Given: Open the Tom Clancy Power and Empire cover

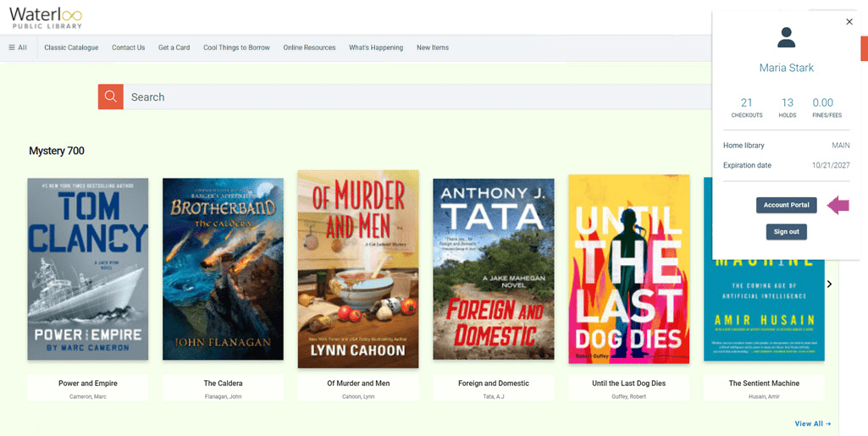Looking at the screenshot, I should coord(88,269).
